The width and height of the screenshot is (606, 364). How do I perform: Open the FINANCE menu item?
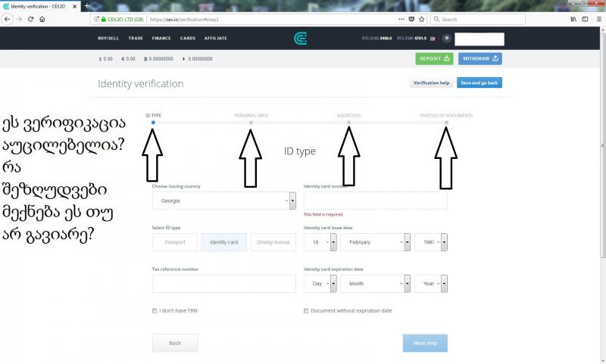tap(161, 38)
